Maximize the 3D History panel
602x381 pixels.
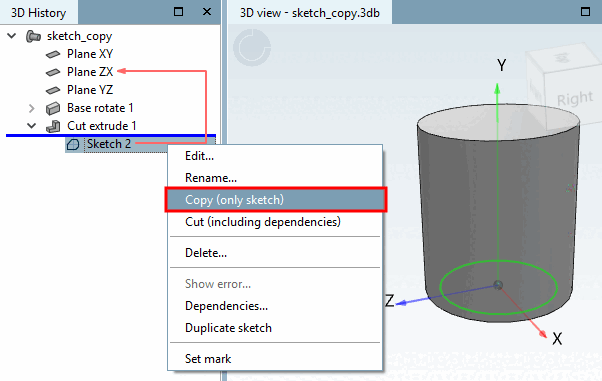coord(179,12)
